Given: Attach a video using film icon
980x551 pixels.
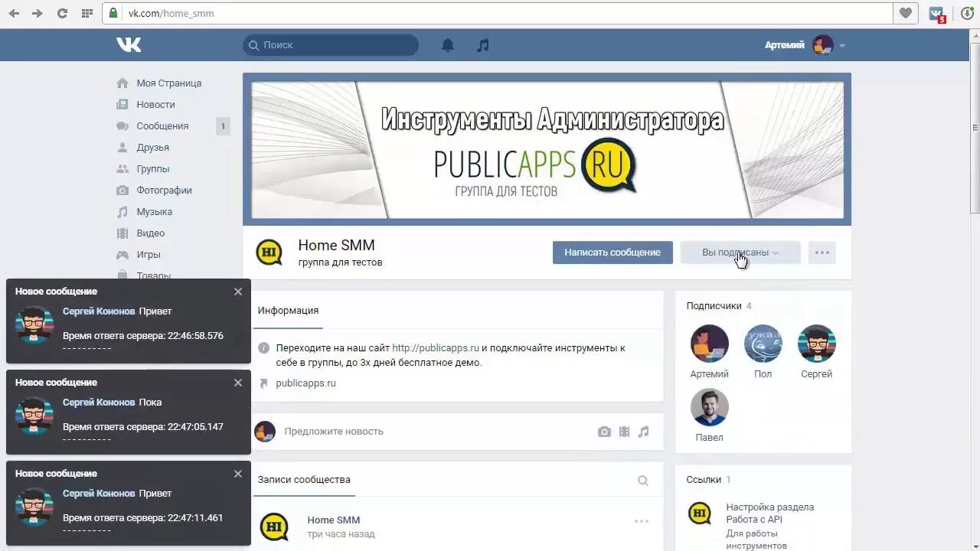Looking at the screenshot, I should (624, 432).
